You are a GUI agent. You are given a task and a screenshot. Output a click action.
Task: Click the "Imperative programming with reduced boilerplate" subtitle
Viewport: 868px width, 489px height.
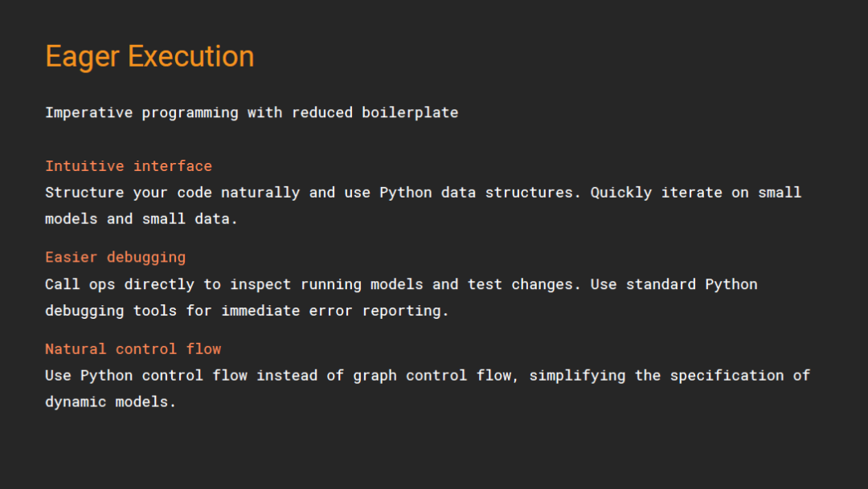click(x=252, y=112)
